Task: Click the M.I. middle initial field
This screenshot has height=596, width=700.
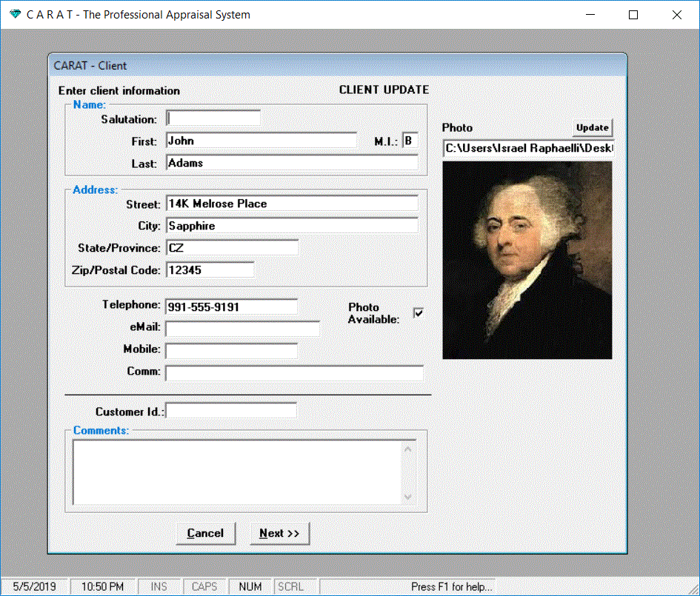Action: point(410,141)
